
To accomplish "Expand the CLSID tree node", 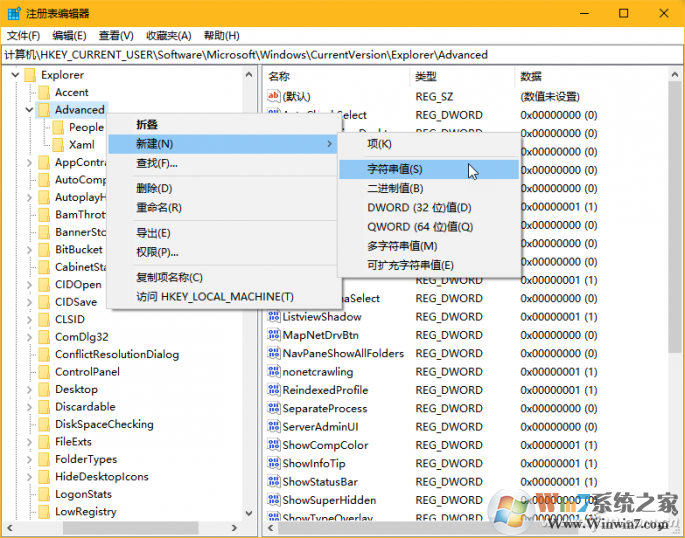I will click(29, 320).
